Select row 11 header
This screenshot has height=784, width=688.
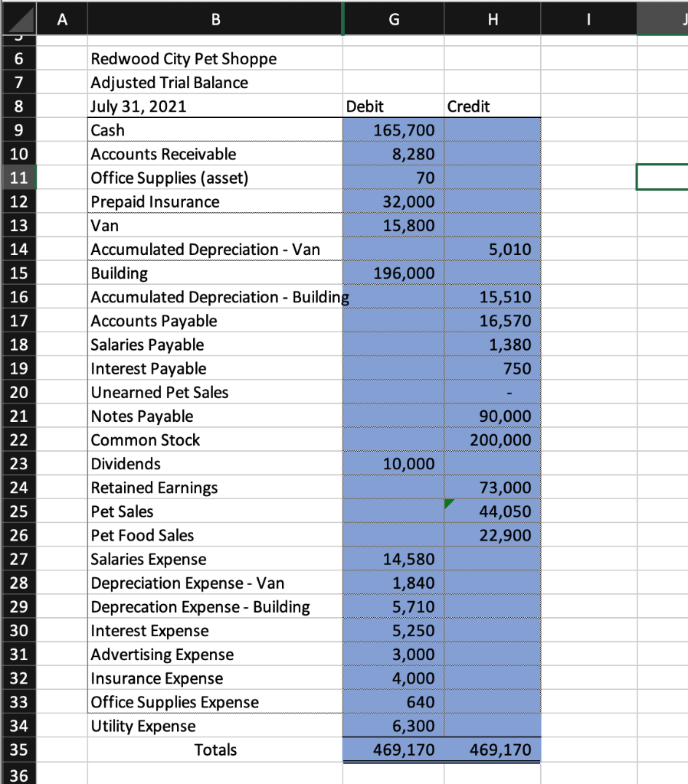tap(18, 178)
